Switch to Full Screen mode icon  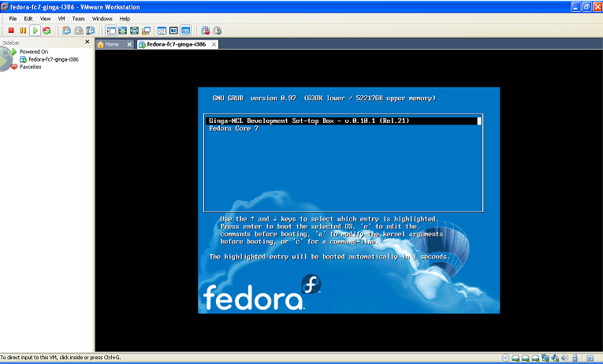[134, 31]
